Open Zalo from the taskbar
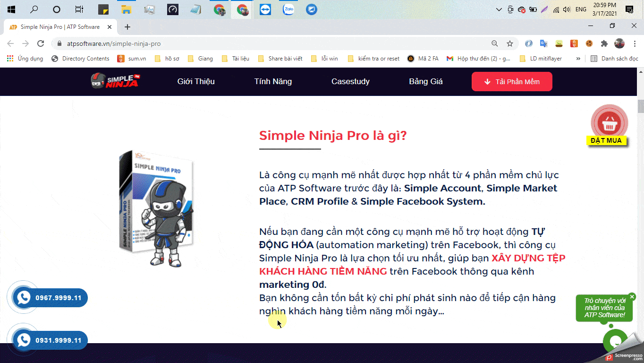The width and height of the screenshot is (644, 363). [x=288, y=9]
